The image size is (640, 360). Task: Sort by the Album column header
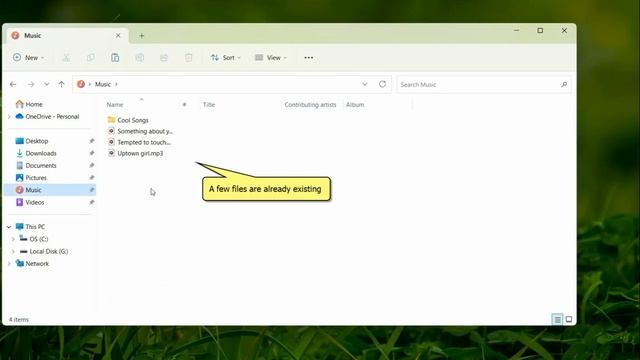[x=355, y=105]
